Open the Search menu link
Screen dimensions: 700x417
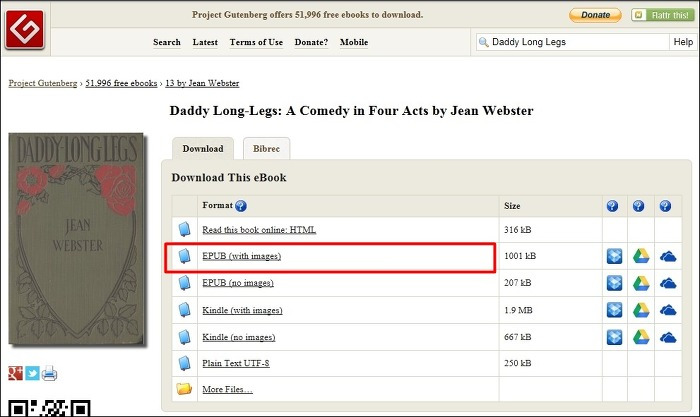pos(167,42)
